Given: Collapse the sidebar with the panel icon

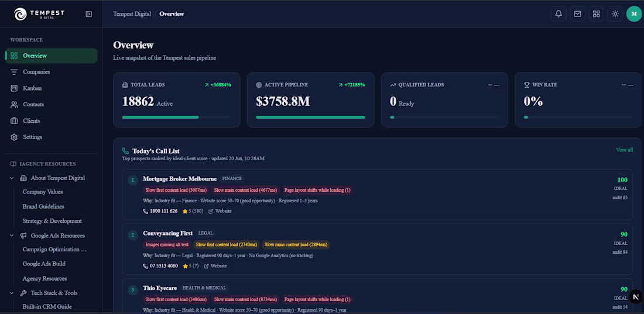Looking at the screenshot, I should [x=89, y=15].
